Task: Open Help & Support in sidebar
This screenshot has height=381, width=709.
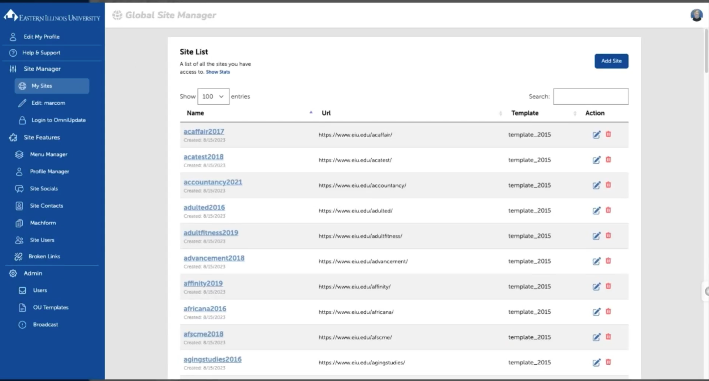Action: [41, 53]
